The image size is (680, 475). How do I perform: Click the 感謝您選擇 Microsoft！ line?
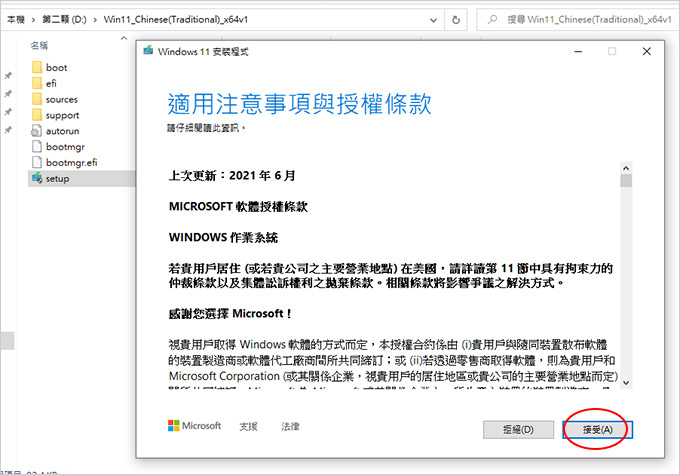[230, 313]
